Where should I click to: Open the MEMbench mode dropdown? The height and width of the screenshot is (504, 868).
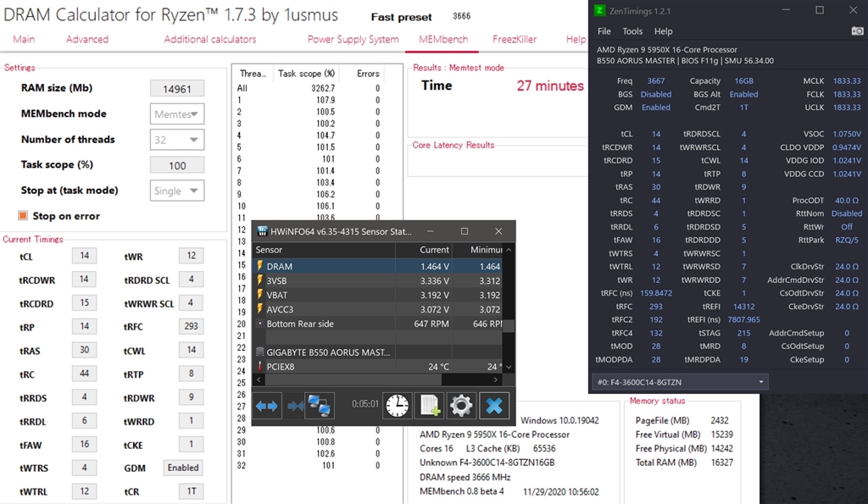177,114
